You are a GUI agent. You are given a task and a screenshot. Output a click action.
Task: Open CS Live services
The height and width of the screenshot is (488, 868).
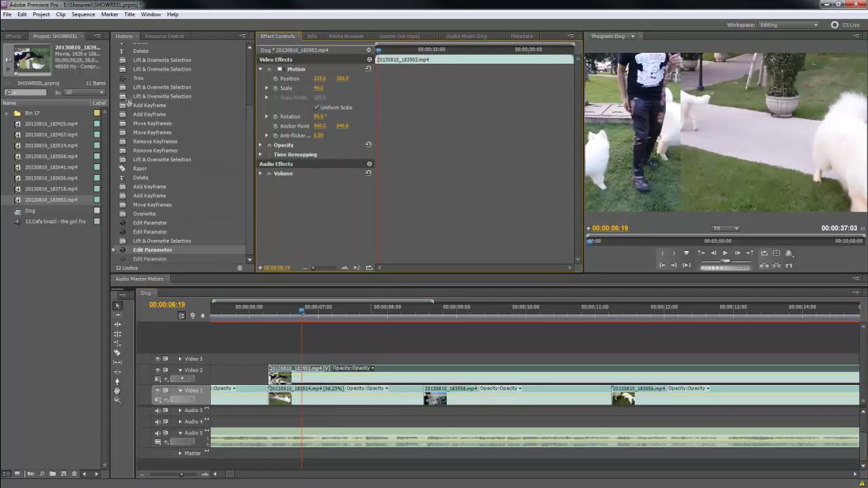point(845,25)
